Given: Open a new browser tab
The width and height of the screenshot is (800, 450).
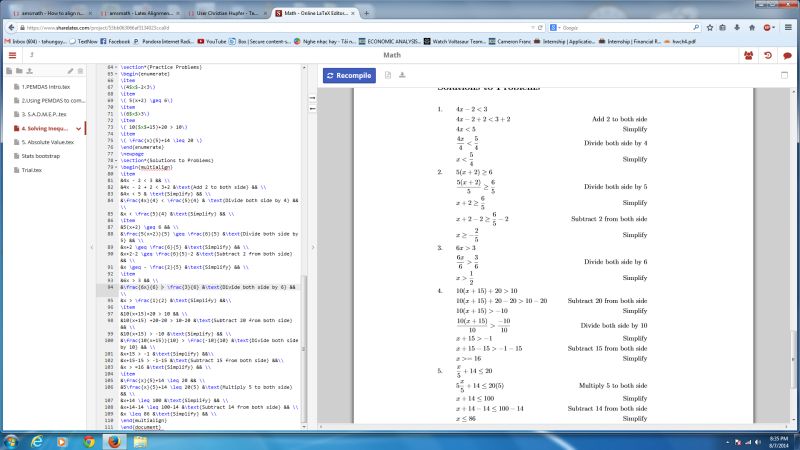Looking at the screenshot, I should pos(366,13).
